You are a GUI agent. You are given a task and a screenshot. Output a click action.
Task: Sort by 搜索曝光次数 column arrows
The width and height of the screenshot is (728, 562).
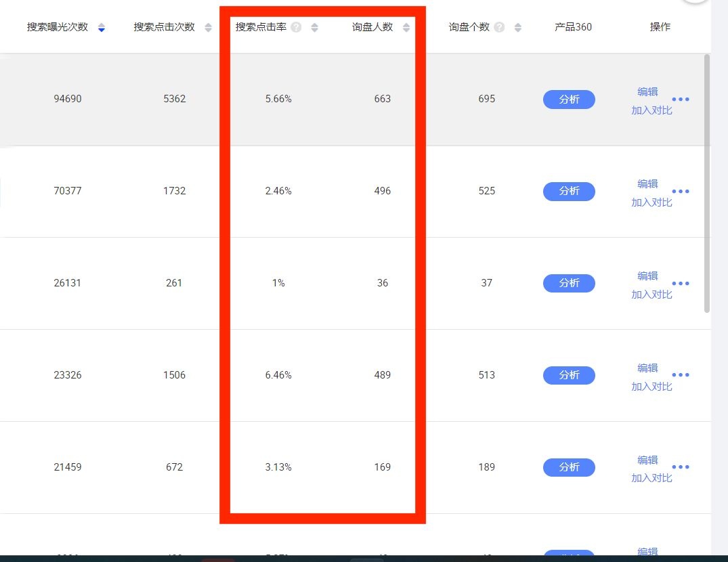pyautogui.click(x=101, y=28)
